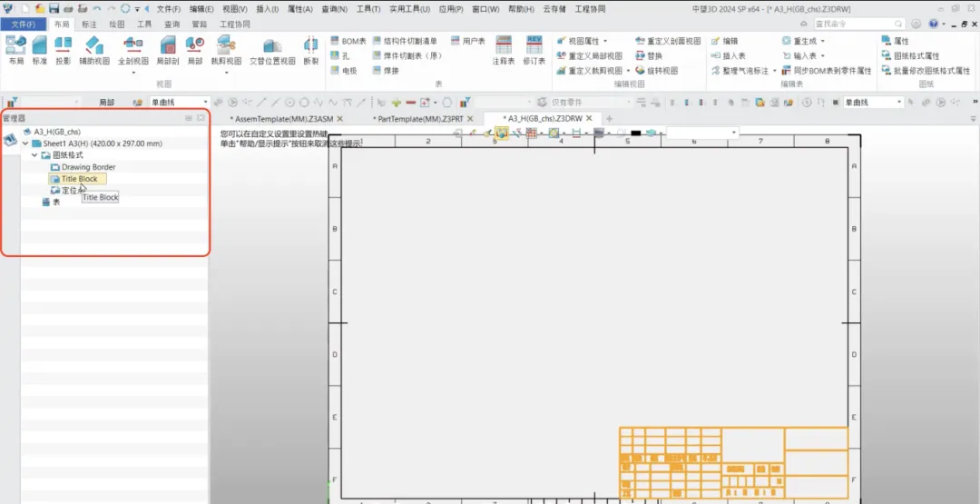980x504 pixels.
Task: Click the black color swatch in view toolbar
Action: pos(636,133)
